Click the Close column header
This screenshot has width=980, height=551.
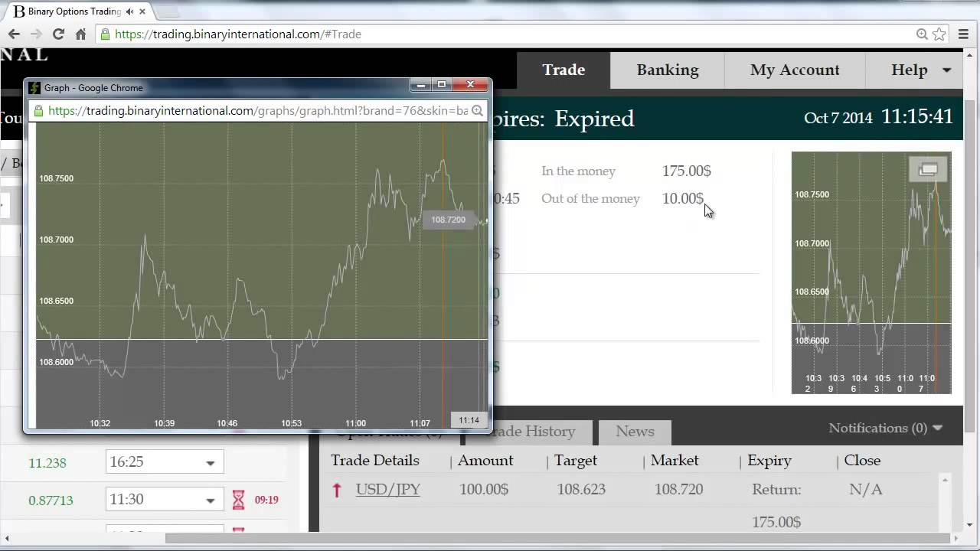click(862, 461)
